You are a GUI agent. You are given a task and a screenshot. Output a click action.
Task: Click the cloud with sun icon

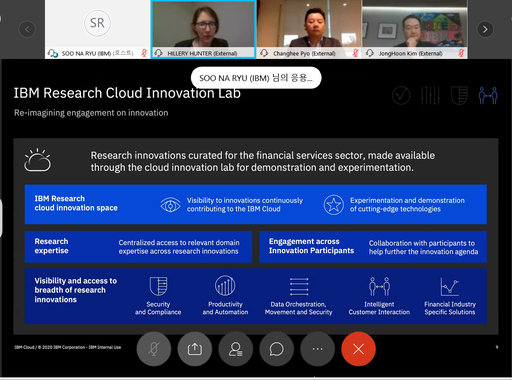point(37,160)
